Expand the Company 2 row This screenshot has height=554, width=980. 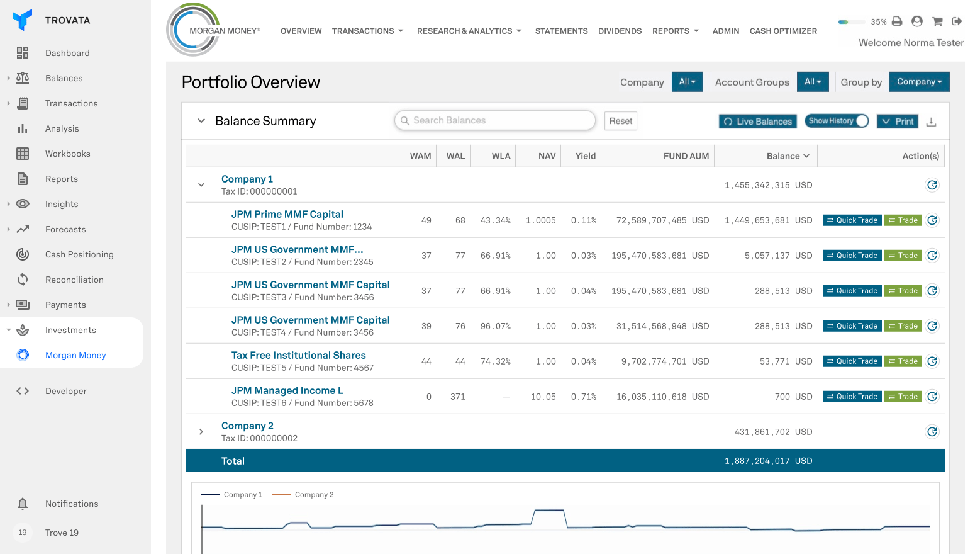point(201,432)
